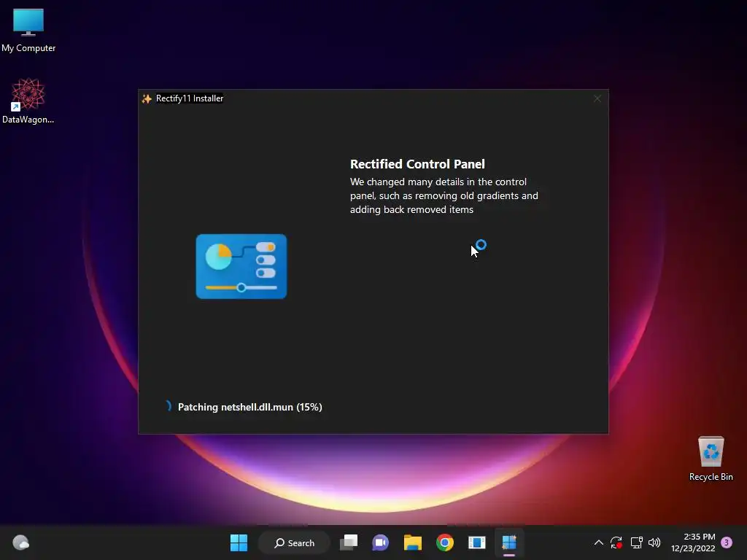Open Task View from the taskbar
747x560 pixels.
[x=348, y=542]
